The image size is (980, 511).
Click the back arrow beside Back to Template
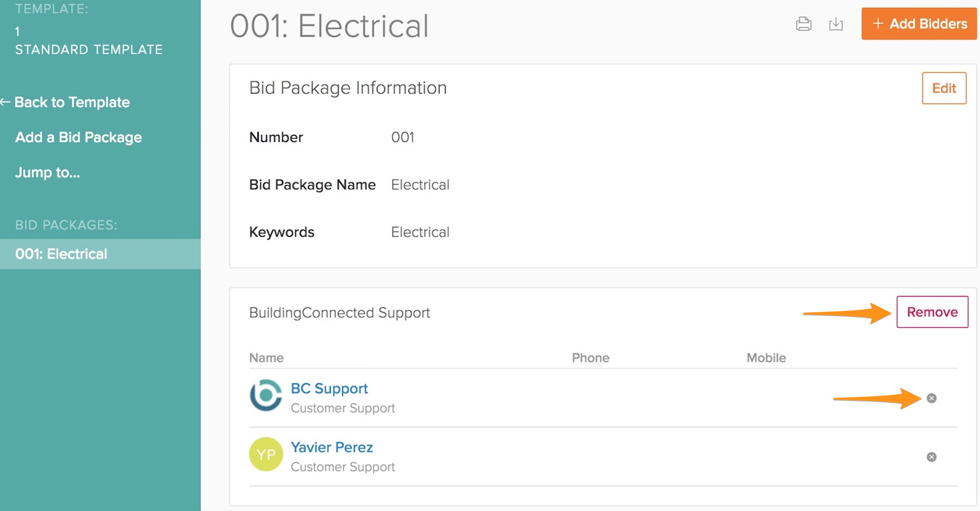5,102
